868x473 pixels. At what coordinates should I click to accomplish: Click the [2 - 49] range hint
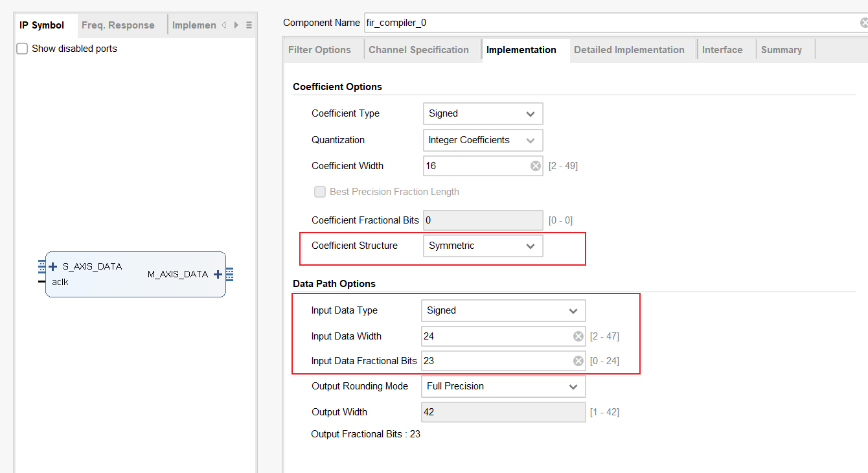coord(563,166)
